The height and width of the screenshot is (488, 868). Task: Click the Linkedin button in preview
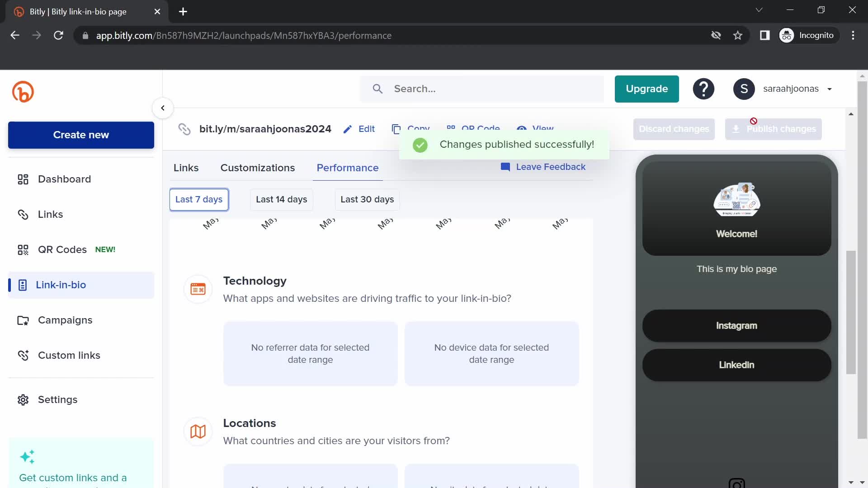[x=736, y=365]
